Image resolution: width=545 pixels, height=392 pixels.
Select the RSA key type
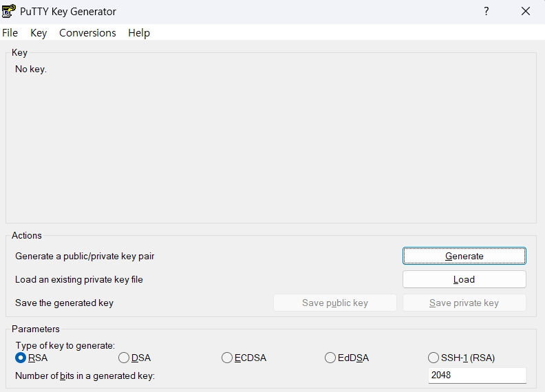[32, 358]
